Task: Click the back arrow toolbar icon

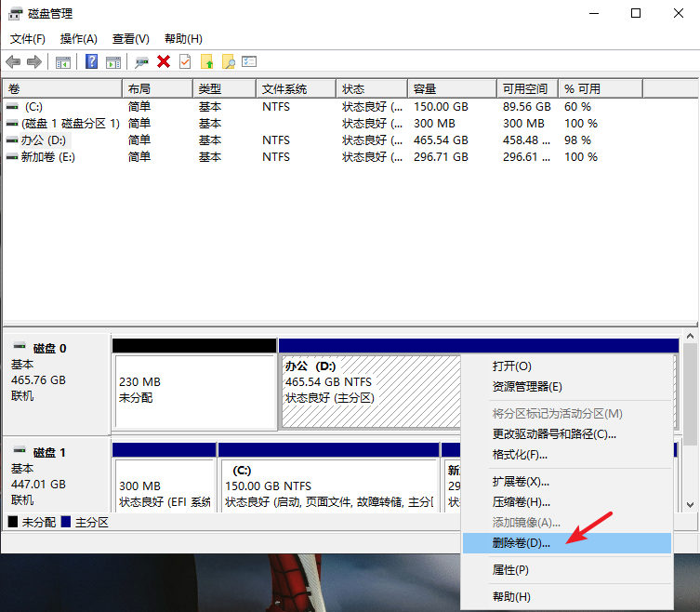Action: click(x=13, y=61)
